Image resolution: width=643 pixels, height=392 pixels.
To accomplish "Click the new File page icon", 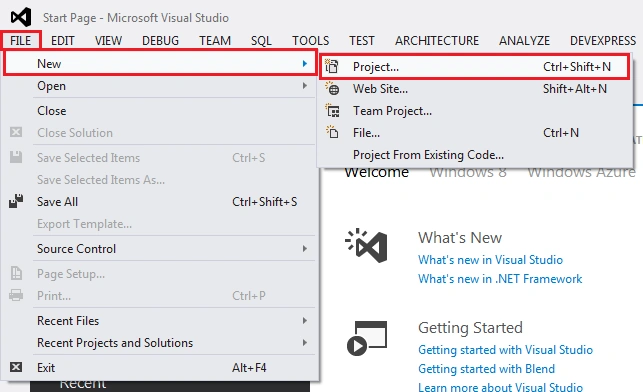I will [332, 132].
